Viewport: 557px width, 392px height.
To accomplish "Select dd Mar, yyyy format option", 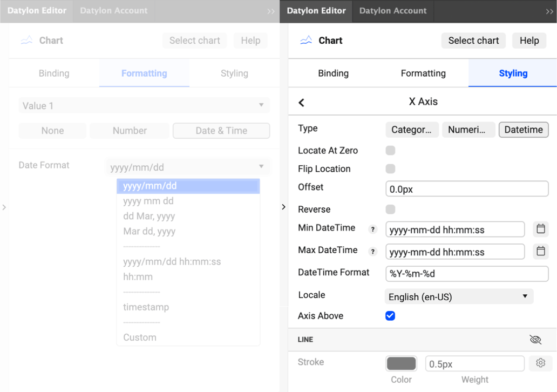I will click(x=188, y=216).
